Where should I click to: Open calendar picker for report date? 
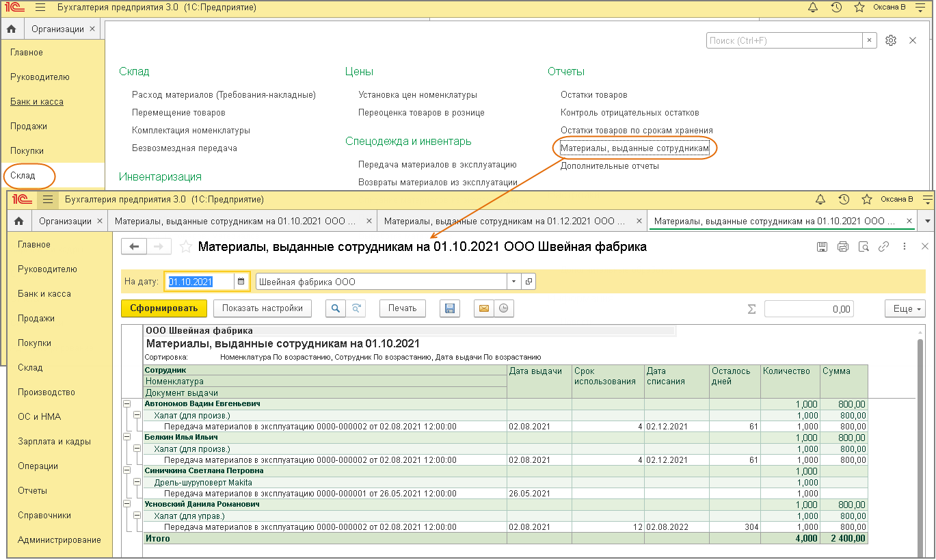pyautogui.click(x=241, y=281)
